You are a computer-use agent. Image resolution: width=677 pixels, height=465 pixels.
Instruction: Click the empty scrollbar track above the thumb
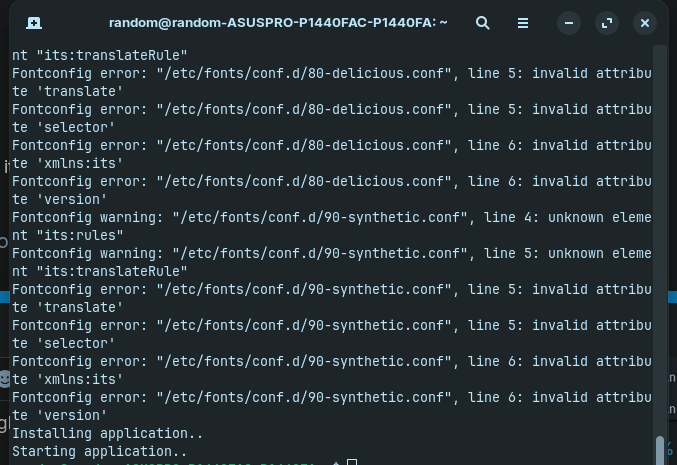[660, 237]
